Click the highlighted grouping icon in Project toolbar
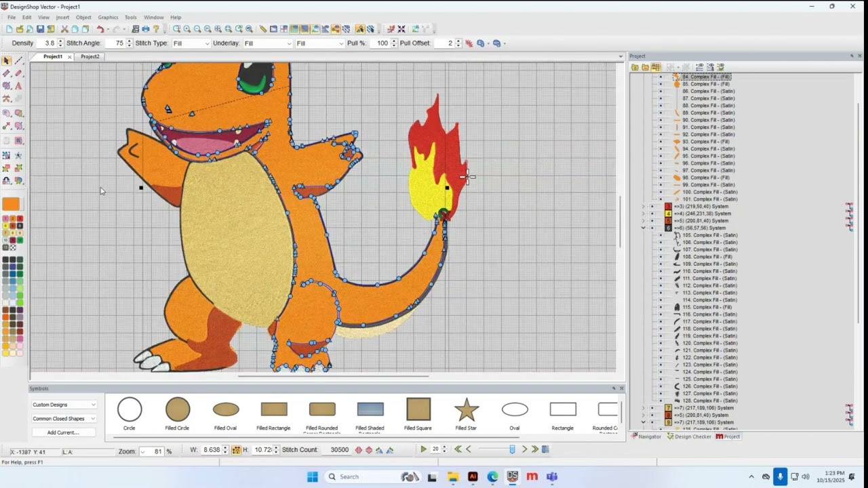868x488 pixels. tap(656, 67)
